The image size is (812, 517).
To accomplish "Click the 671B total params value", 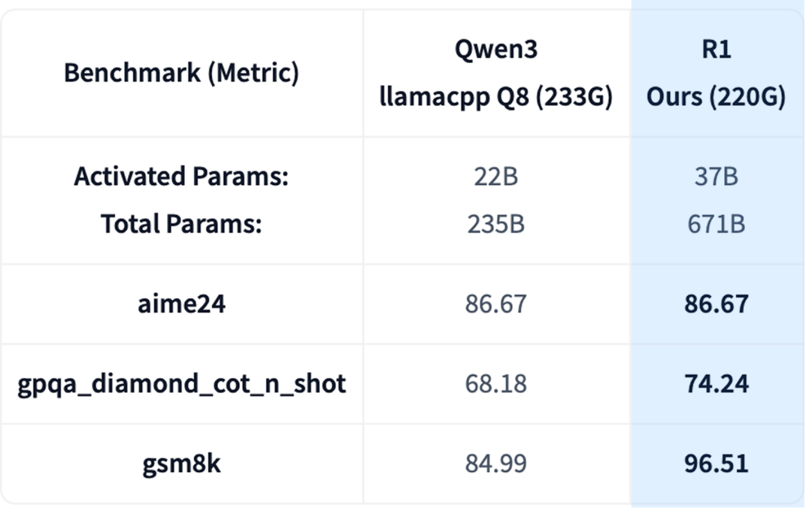I will 716,224.
